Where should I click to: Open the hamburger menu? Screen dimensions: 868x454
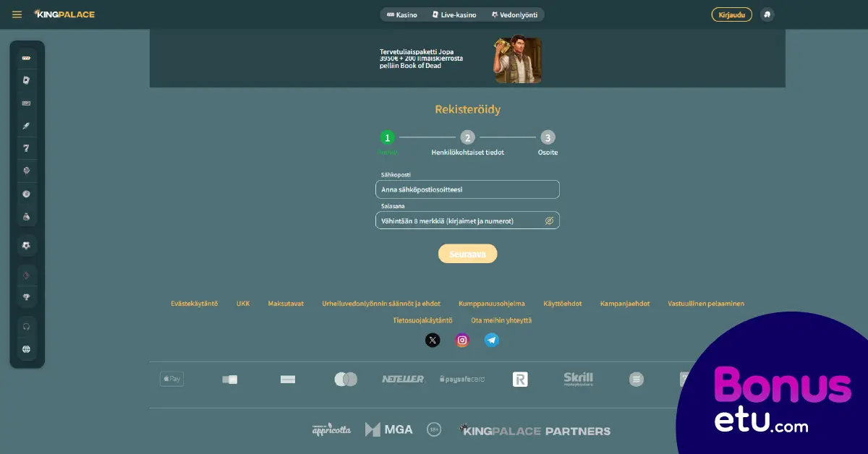[17, 14]
